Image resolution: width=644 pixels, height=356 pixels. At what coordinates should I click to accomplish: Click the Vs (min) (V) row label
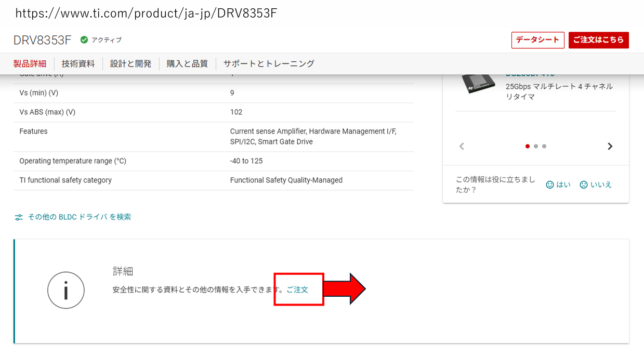[x=38, y=93]
